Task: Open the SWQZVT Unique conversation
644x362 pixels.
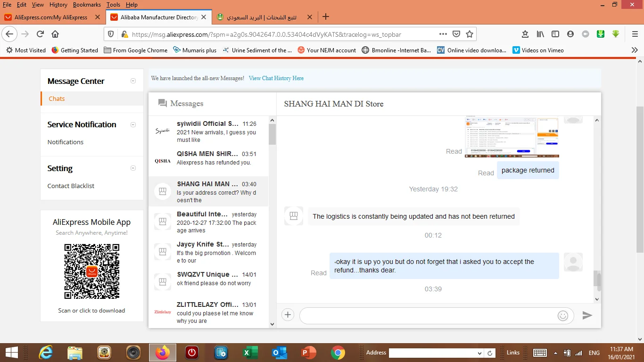Action: pos(208,282)
